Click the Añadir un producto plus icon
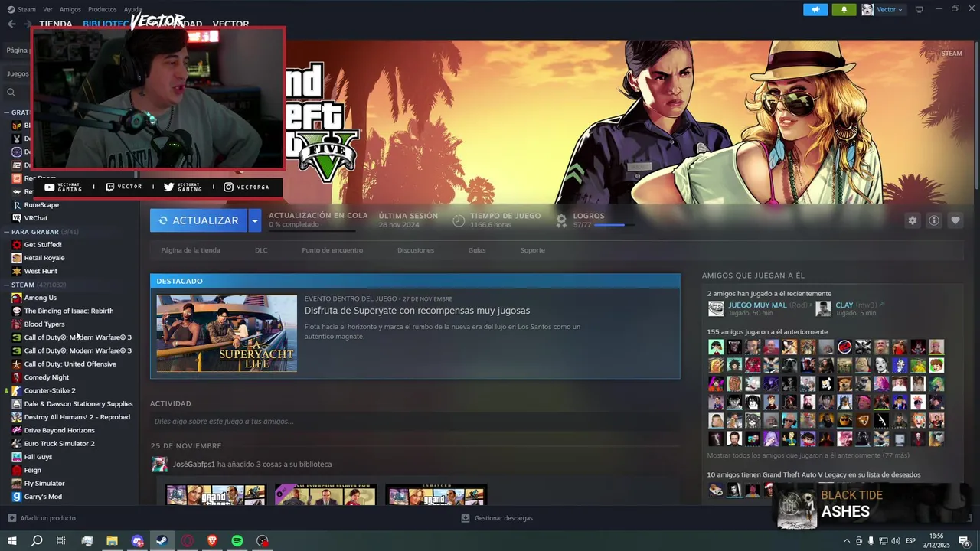The width and height of the screenshot is (980, 551). 11,518
